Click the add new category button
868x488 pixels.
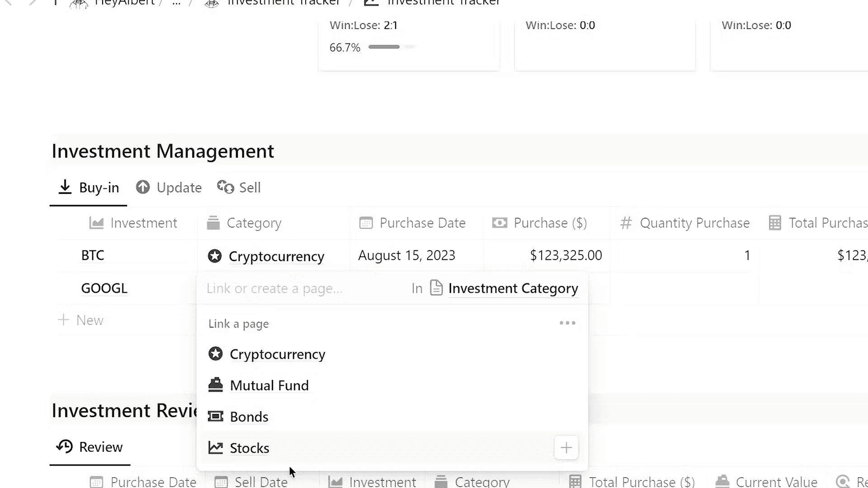point(565,447)
